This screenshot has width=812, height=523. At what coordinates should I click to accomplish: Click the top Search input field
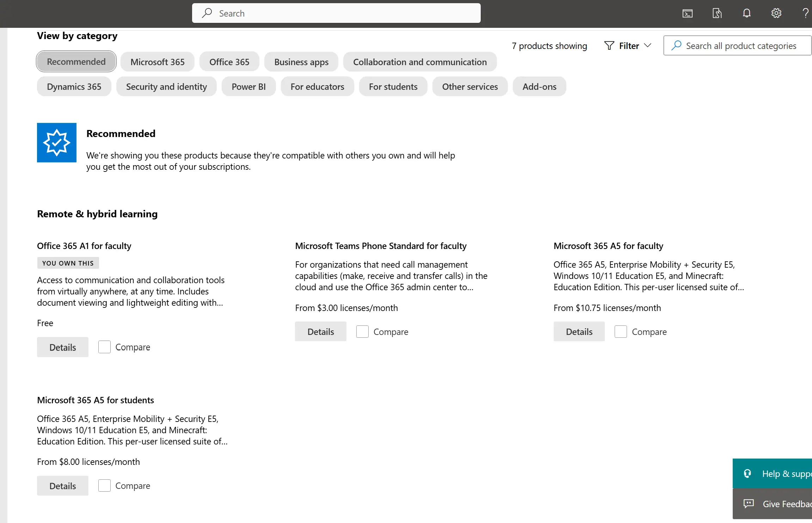click(336, 13)
